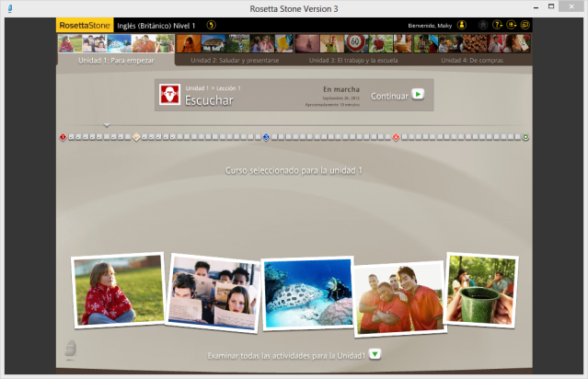The width and height of the screenshot is (588, 379).
Task: Expand all activities using the green arrow
Action: coord(375,354)
